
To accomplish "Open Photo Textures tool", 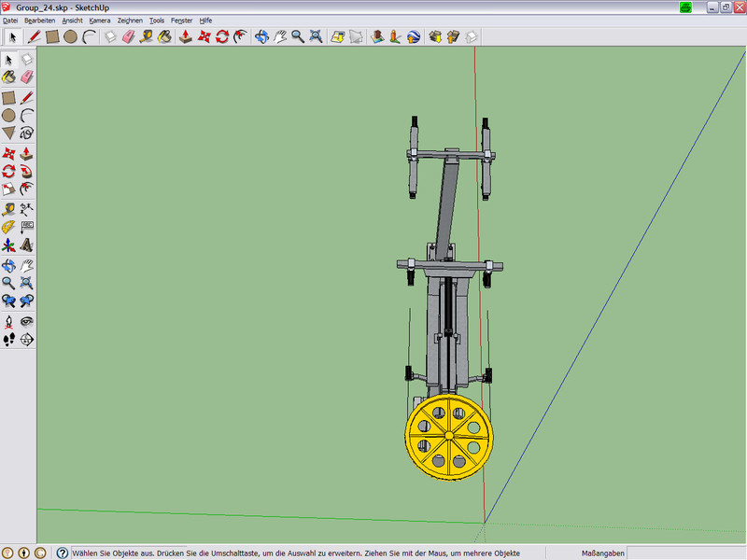I will 395,36.
